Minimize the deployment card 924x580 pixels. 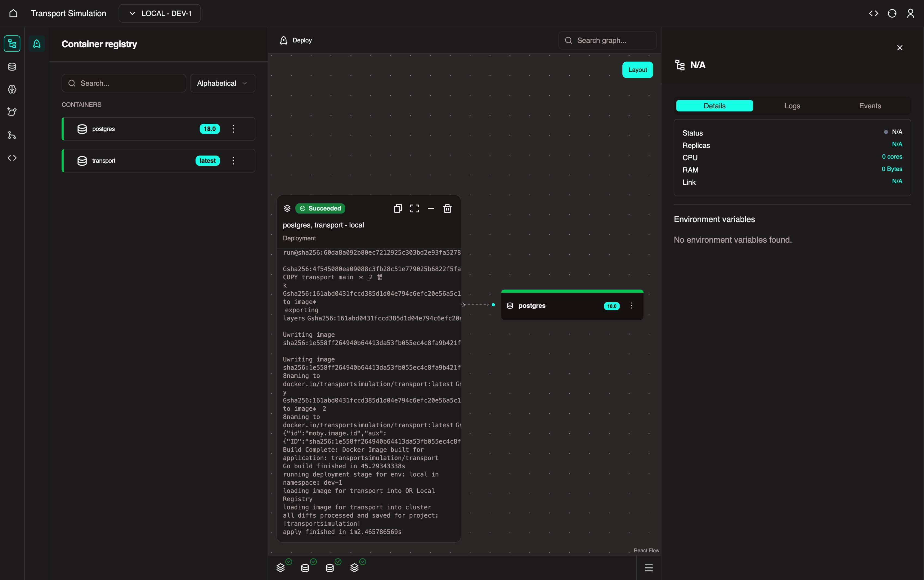(x=431, y=208)
